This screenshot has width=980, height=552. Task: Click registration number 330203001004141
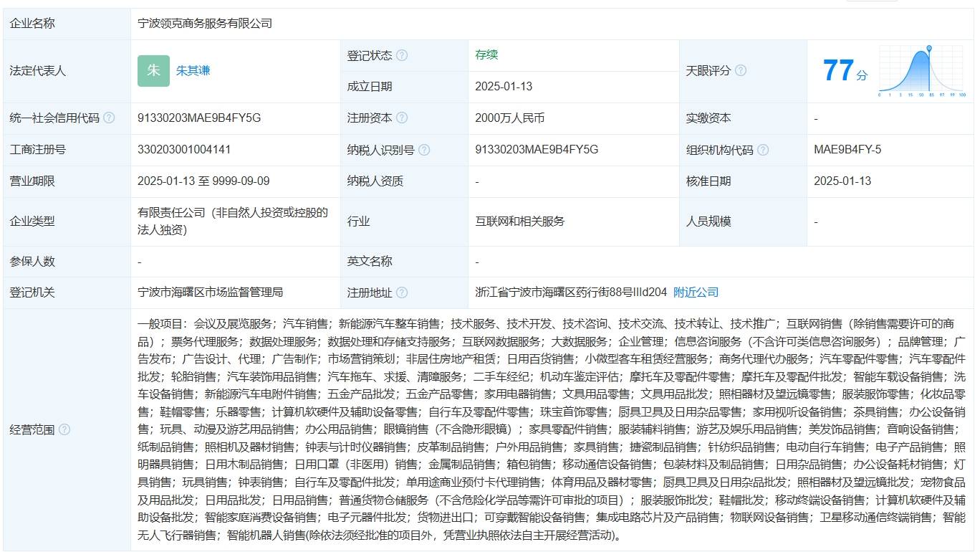[x=184, y=150]
